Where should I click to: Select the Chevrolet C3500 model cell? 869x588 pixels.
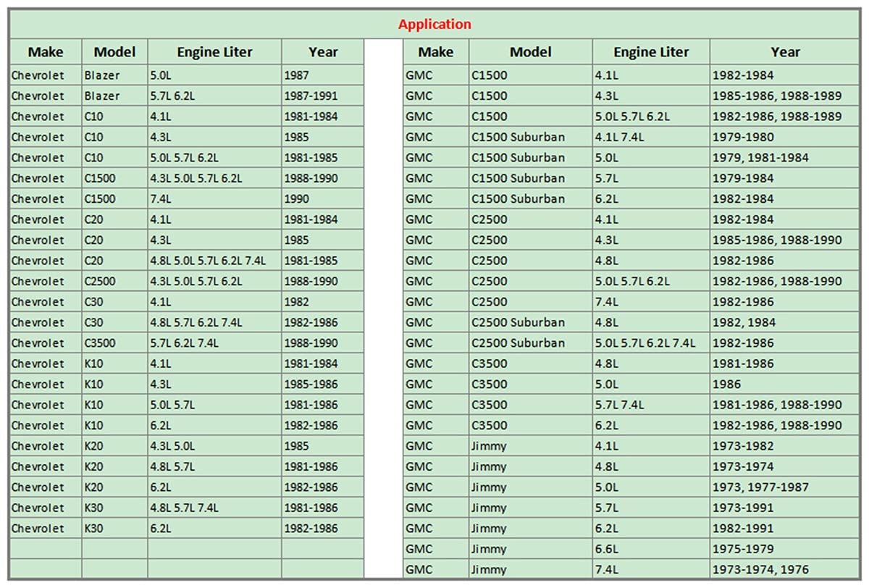point(114,343)
